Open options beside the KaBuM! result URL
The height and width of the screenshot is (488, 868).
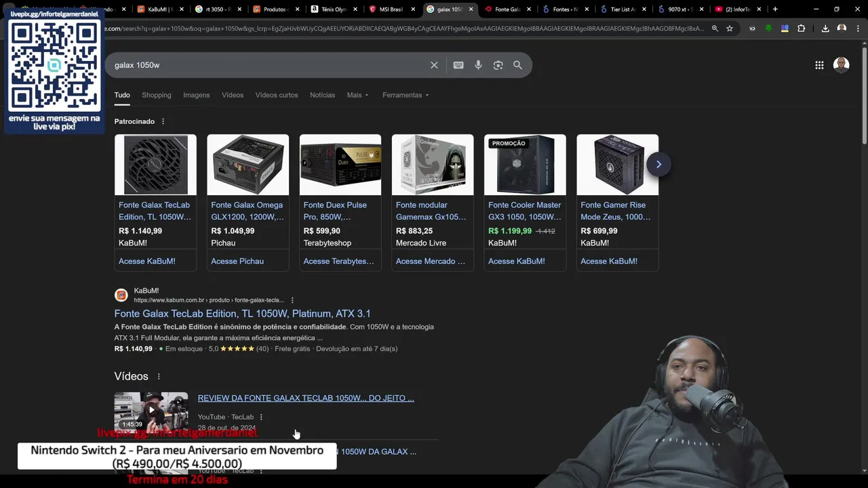292,300
